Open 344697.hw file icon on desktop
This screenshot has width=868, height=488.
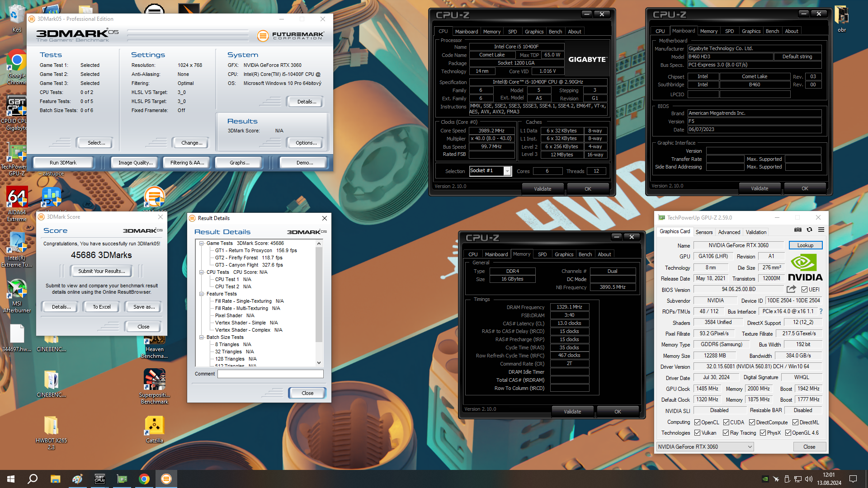coord(17,338)
